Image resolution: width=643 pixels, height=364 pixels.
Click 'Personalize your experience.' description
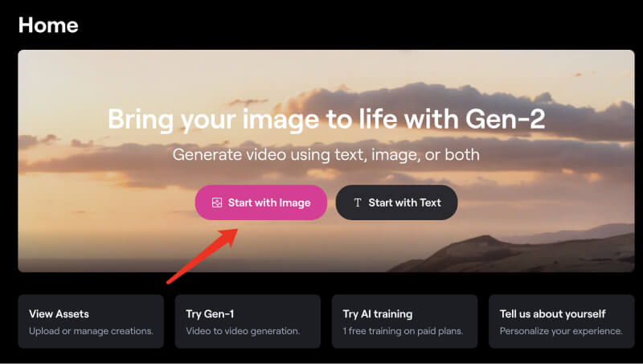(561, 331)
